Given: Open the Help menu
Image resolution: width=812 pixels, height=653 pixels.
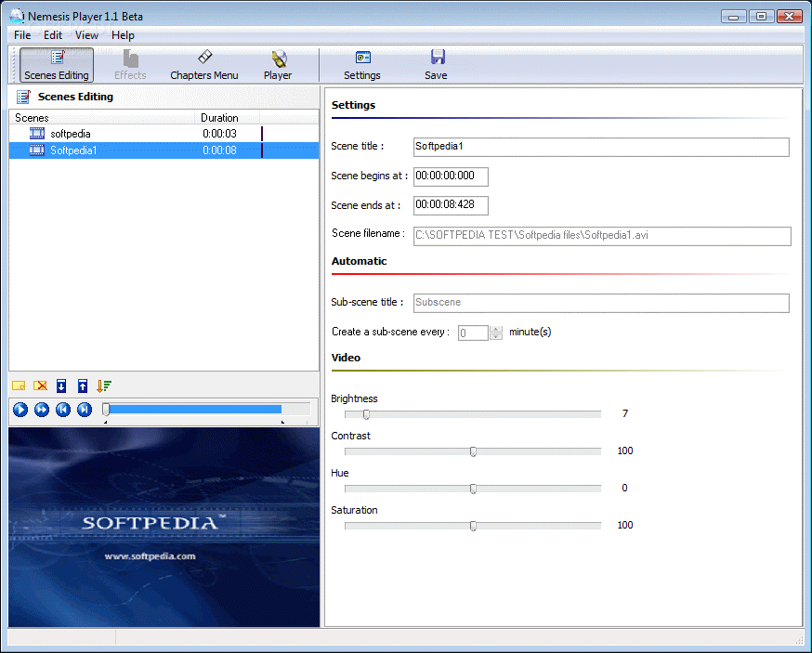Looking at the screenshot, I should [x=123, y=35].
